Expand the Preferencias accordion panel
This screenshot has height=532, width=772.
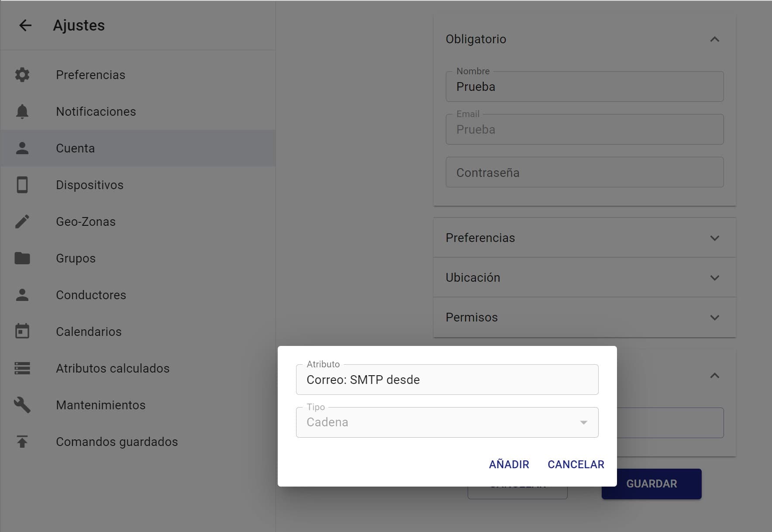tap(584, 238)
